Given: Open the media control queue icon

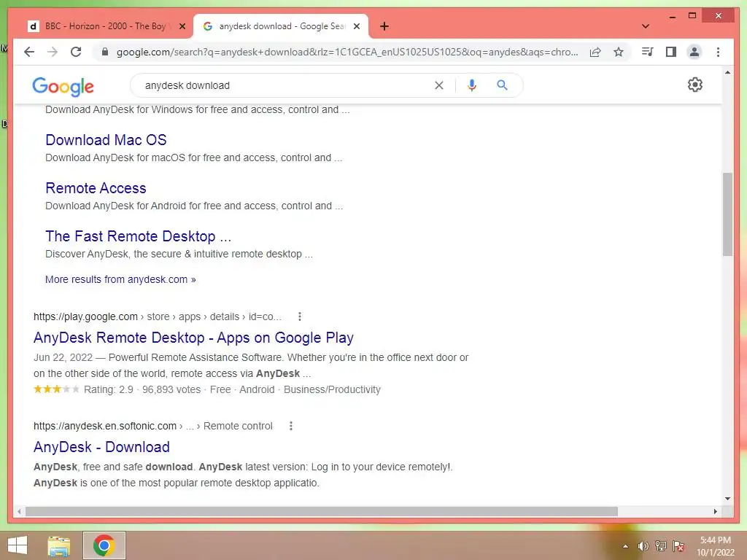Looking at the screenshot, I should (x=648, y=52).
